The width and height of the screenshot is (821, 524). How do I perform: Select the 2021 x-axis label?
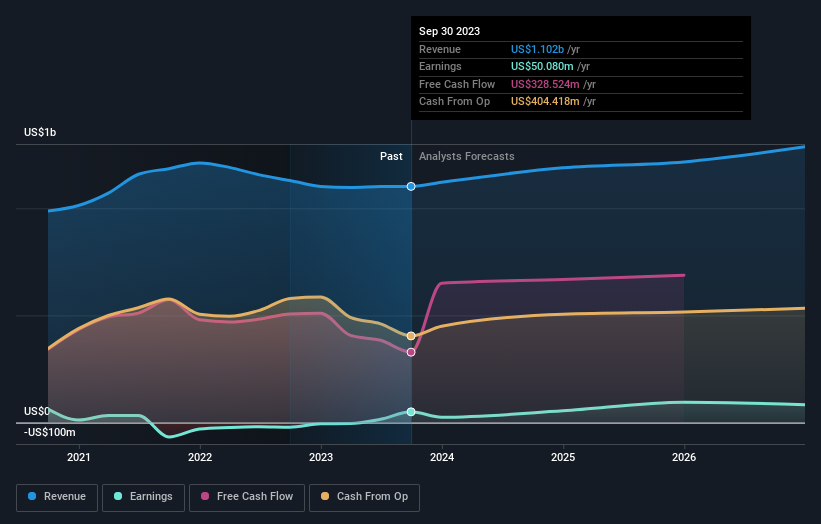click(x=79, y=458)
